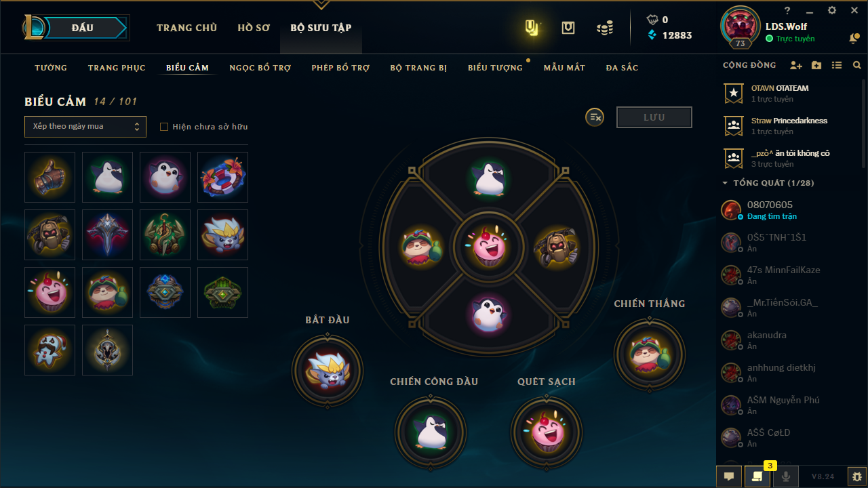Collapse the TỔNG QUÁT friend group
Screen dimensions: 868x488
tap(725, 183)
